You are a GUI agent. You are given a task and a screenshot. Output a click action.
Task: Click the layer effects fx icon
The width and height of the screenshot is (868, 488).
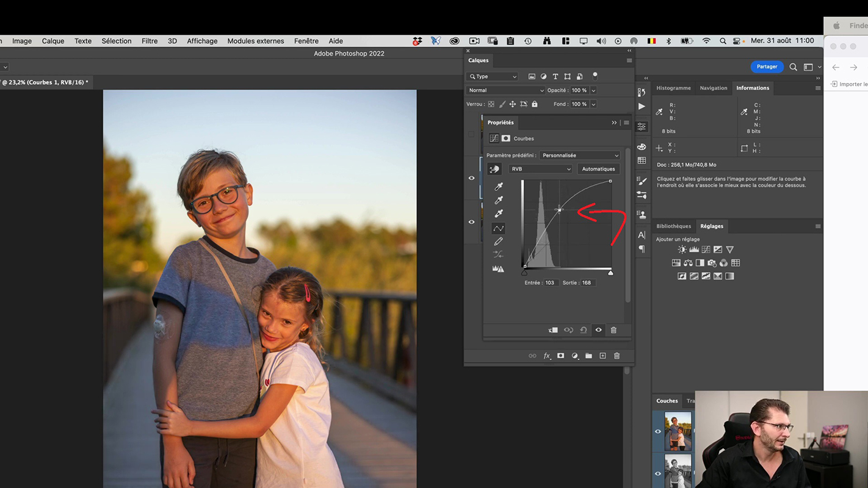coord(547,356)
